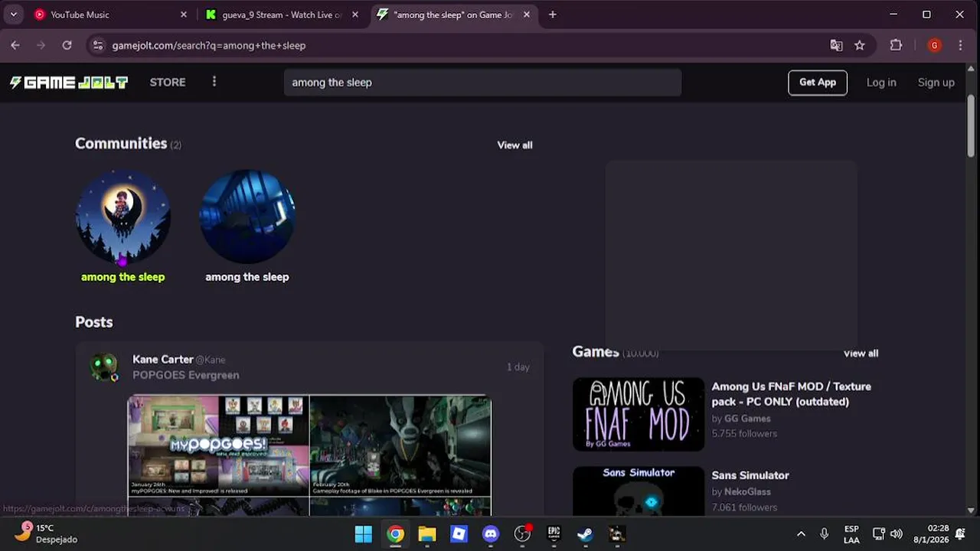
Task: Click the gamejolt.com address bar URL
Action: click(209, 45)
